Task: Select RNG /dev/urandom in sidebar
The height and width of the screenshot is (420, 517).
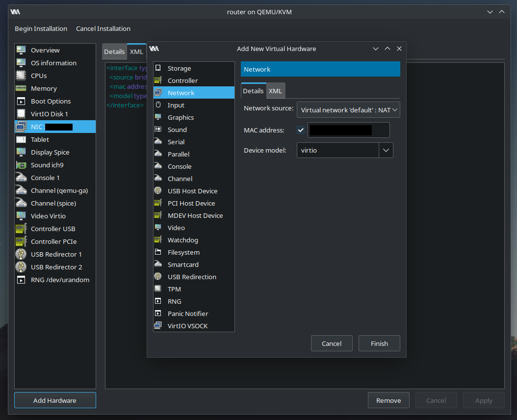Action: pos(55,280)
